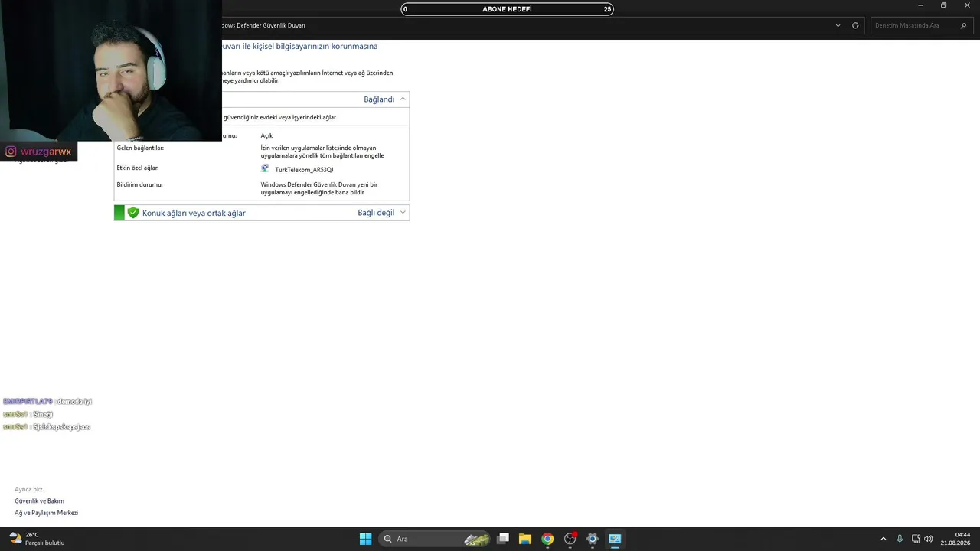
Task: Open the Güvenlik ve Bakım link
Action: 39,500
